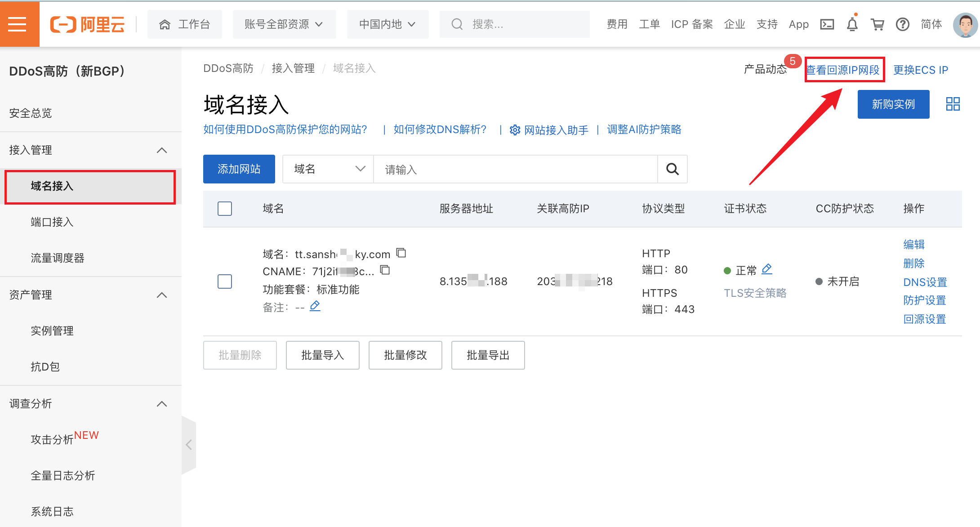This screenshot has height=527, width=980.
Task: Click the domain search input field
Action: [x=515, y=169]
